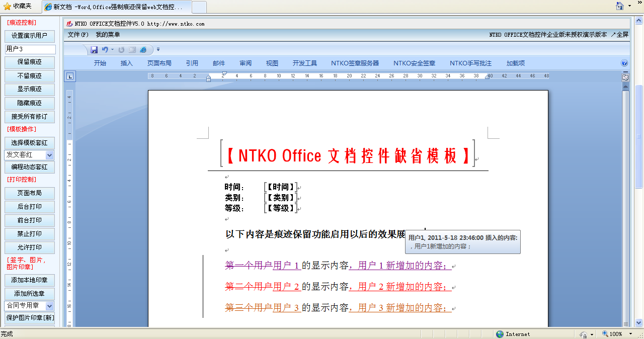Switch to the 插入 ribbon tab

[x=127, y=63]
